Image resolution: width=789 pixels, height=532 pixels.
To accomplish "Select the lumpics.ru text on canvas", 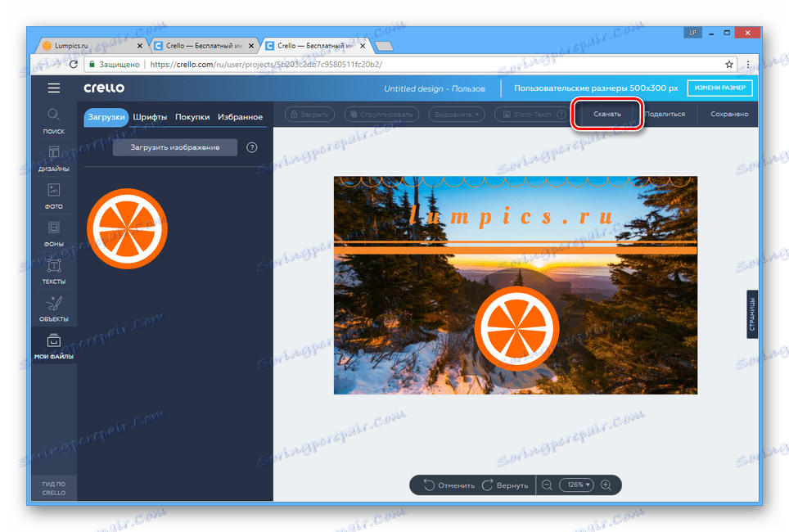I will coord(512,216).
